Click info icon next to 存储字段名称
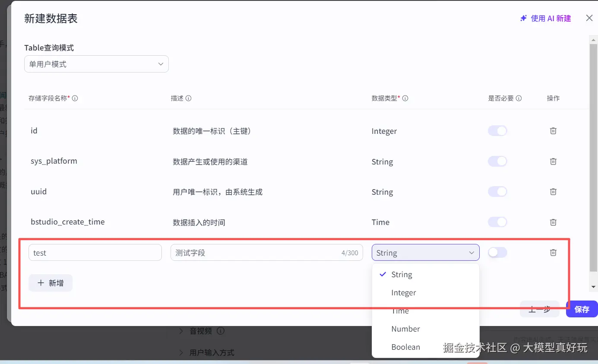 click(x=75, y=98)
